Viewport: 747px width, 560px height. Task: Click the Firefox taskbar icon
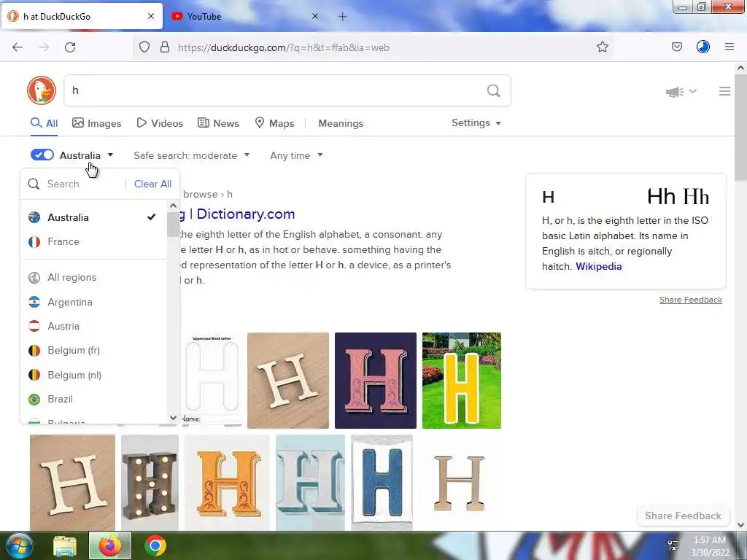click(109, 545)
